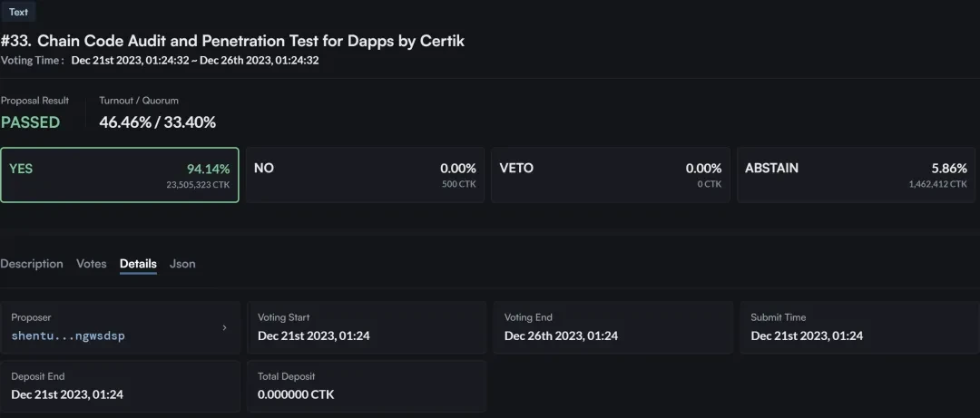
Task: Click the Voting End detail card
Action: pos(613,327)
